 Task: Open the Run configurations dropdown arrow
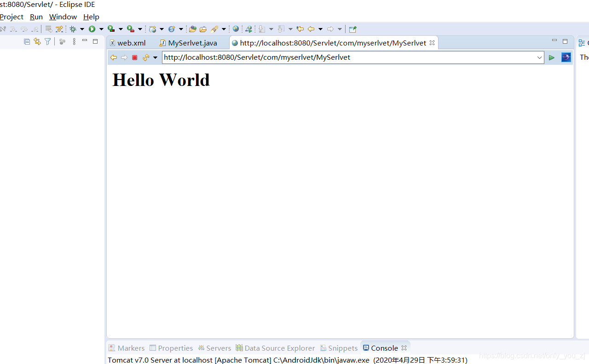click(x=101, y=28)
